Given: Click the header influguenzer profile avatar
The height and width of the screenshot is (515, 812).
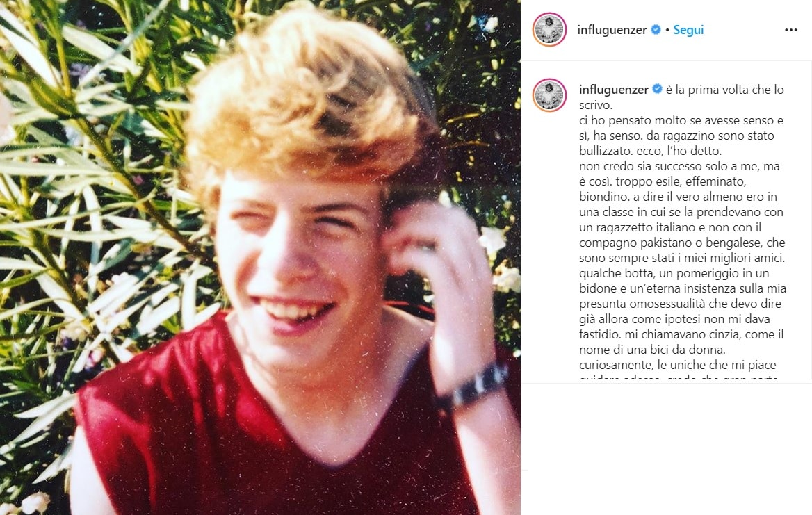Looking at the screenshot, I should (x=549, y=29).
